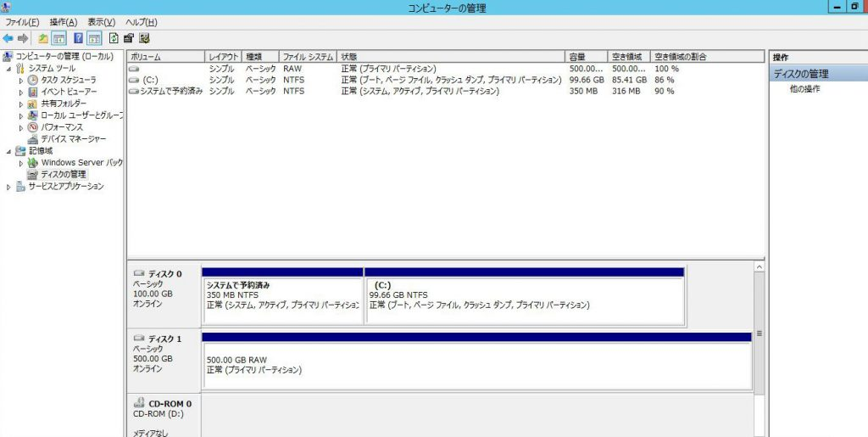Open the 操作(A) menu
The image size is (868, 437).
63,22
